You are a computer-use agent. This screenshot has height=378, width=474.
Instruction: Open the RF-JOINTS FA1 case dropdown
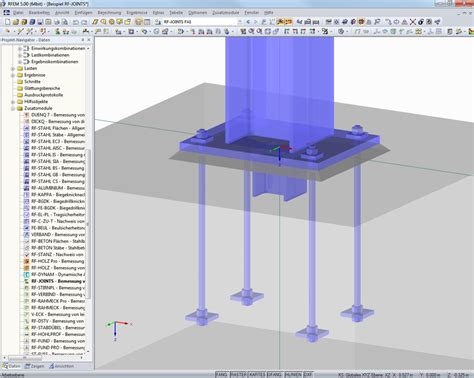[239, 22]
